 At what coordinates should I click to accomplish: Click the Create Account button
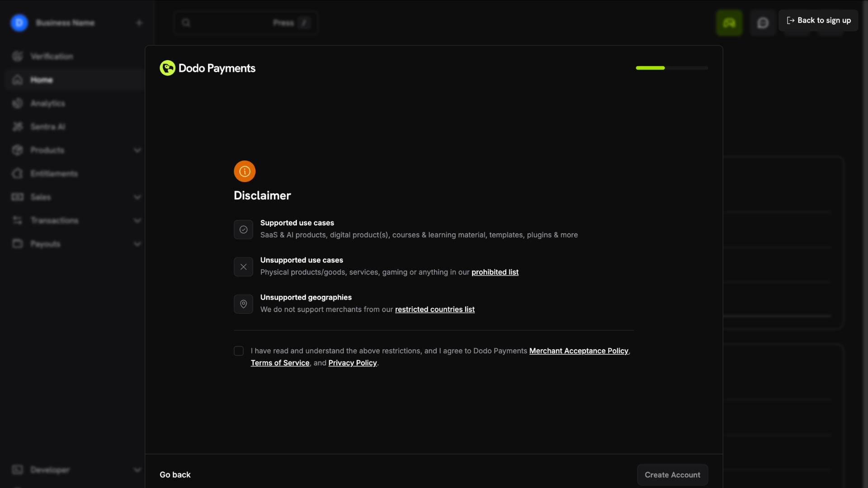tap(672, 475)
